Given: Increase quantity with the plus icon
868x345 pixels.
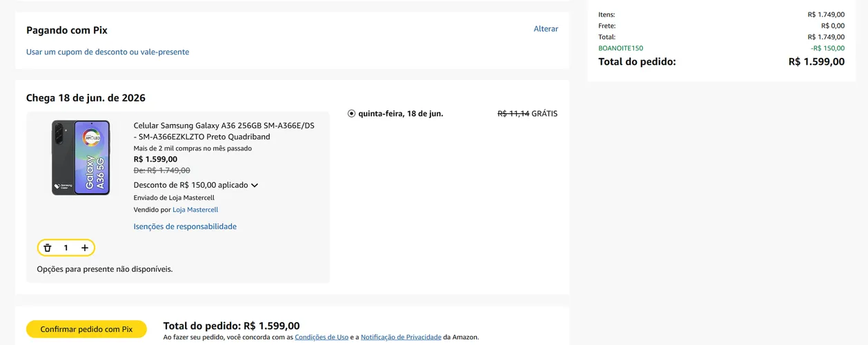Looking at the screenshot, I should click(x=85, y=248).
